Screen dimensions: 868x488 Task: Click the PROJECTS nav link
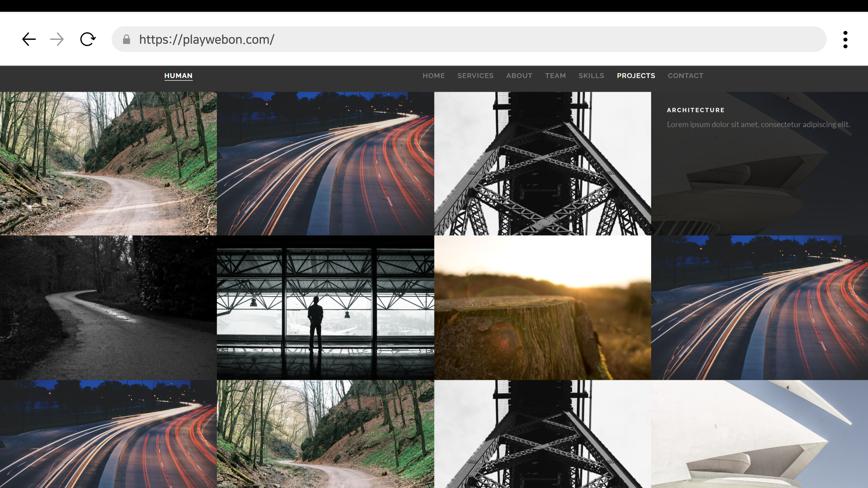tap(636, 76)
